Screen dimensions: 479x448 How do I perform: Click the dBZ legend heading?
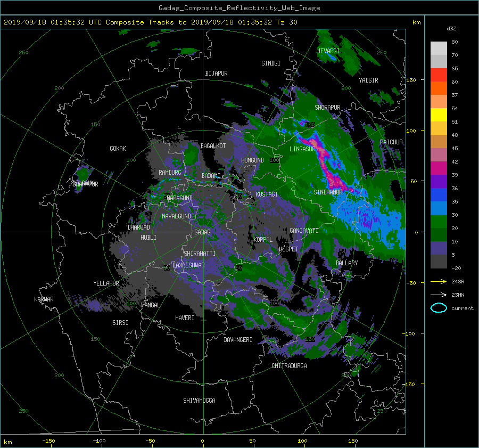451,28
